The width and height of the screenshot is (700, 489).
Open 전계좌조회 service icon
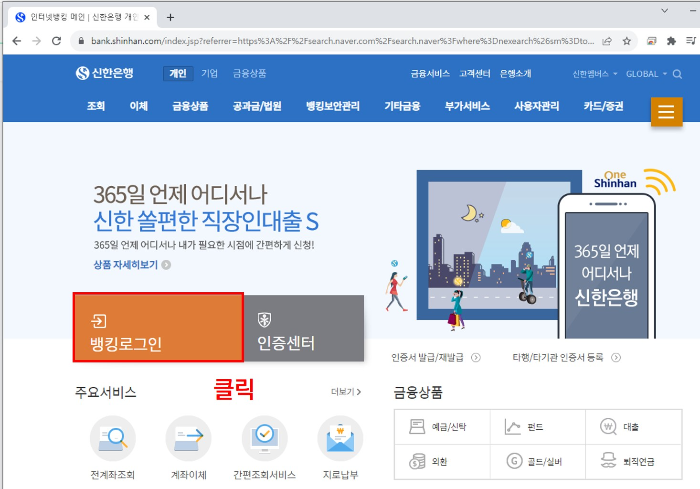[112, 438]
